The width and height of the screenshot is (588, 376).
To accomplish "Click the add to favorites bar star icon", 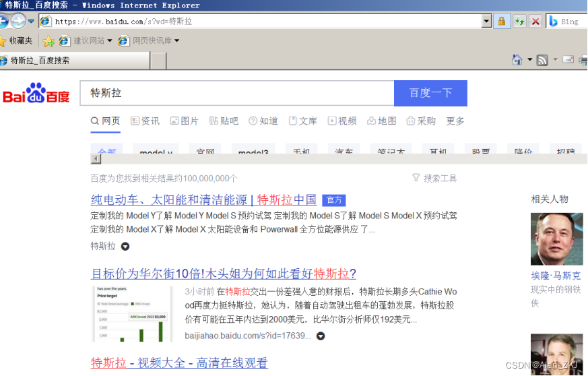I will click(x=48, y=40).
